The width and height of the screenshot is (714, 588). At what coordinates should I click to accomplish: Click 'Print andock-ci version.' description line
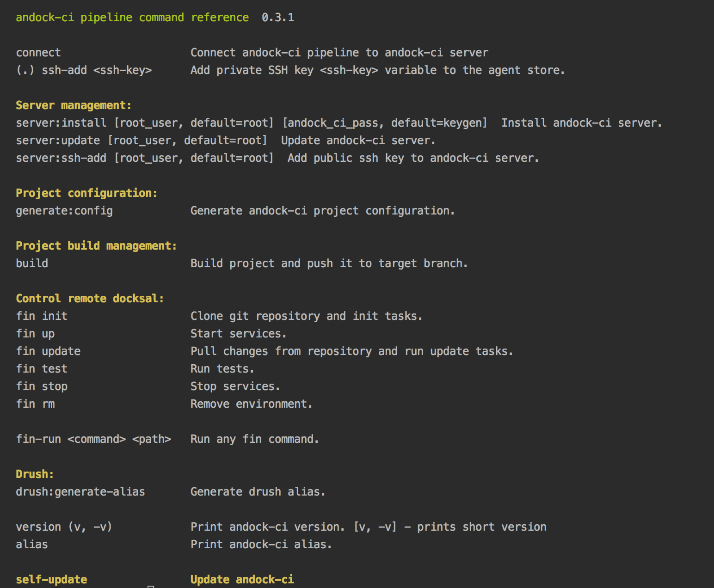pos(369,527)
